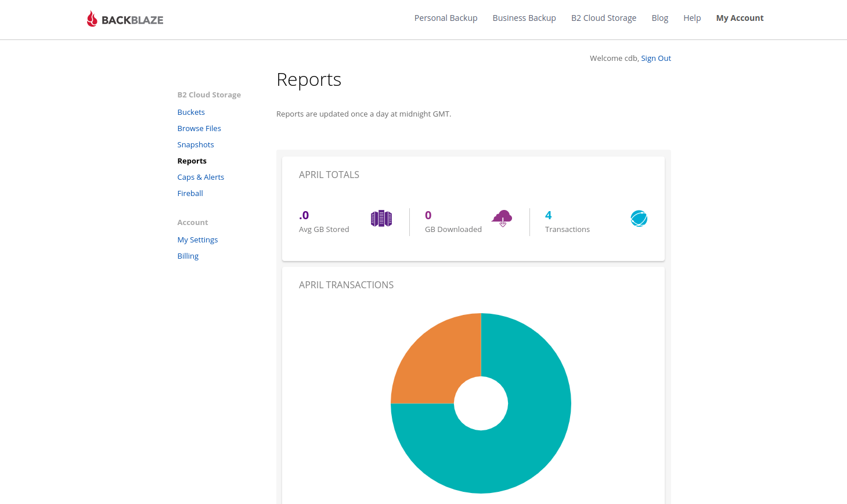Go to the Blog page
The width and height of the screenshot is (847, 504).
click(660, 18)
